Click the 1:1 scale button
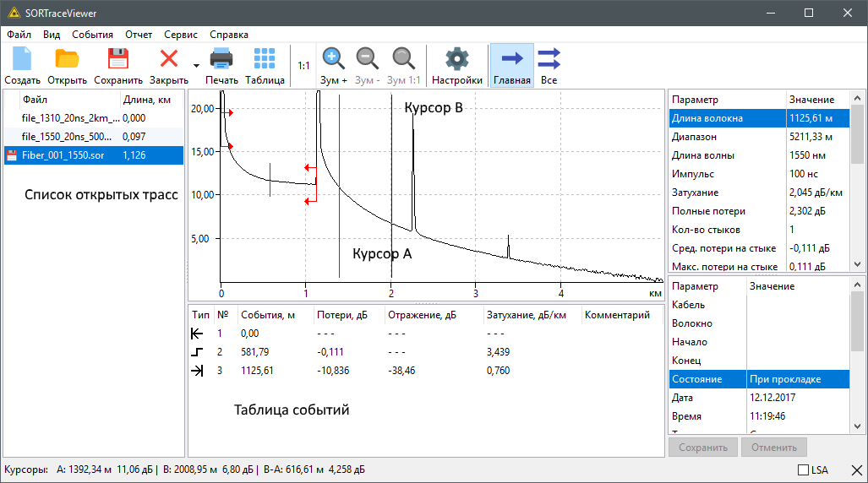 click(x=303, y=65)
